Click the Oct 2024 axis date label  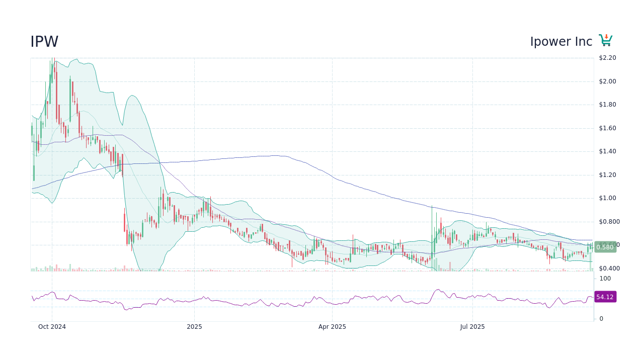[x=52, y=326]
